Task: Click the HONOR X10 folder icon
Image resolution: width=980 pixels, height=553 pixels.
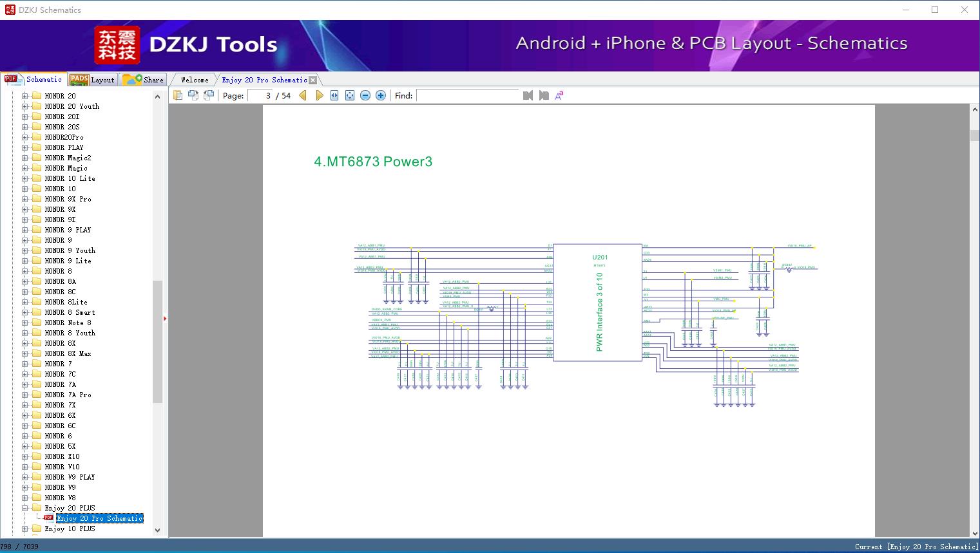Action: 37,456
